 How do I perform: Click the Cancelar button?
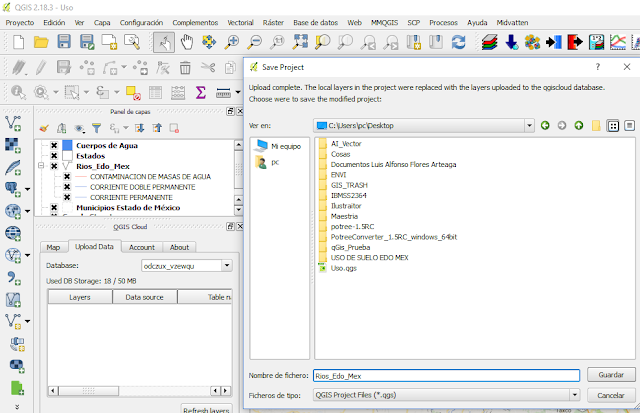point(611,395)
